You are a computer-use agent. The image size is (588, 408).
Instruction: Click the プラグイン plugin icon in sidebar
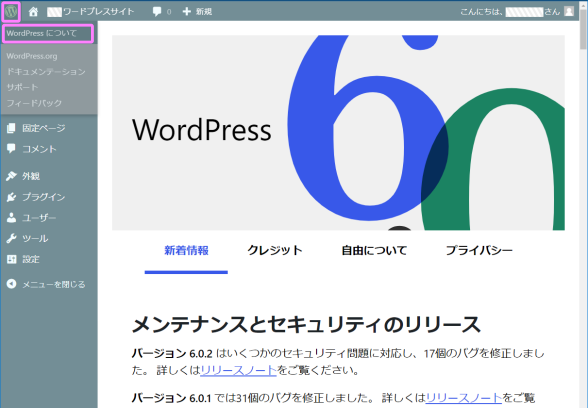(x=11, y=197)
